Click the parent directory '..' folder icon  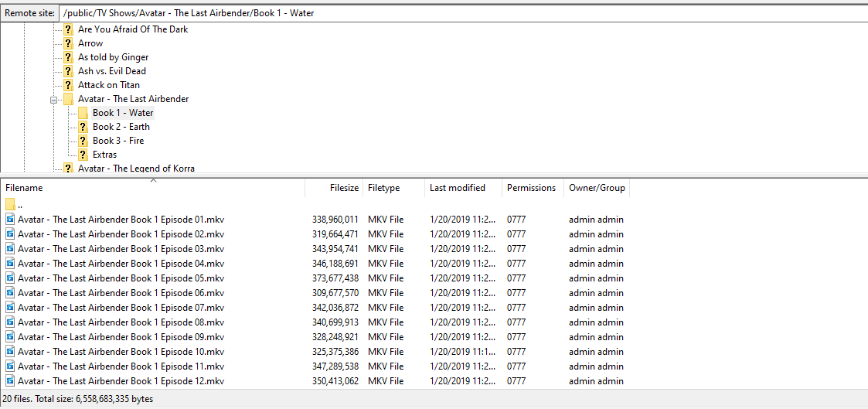point(10,204)
